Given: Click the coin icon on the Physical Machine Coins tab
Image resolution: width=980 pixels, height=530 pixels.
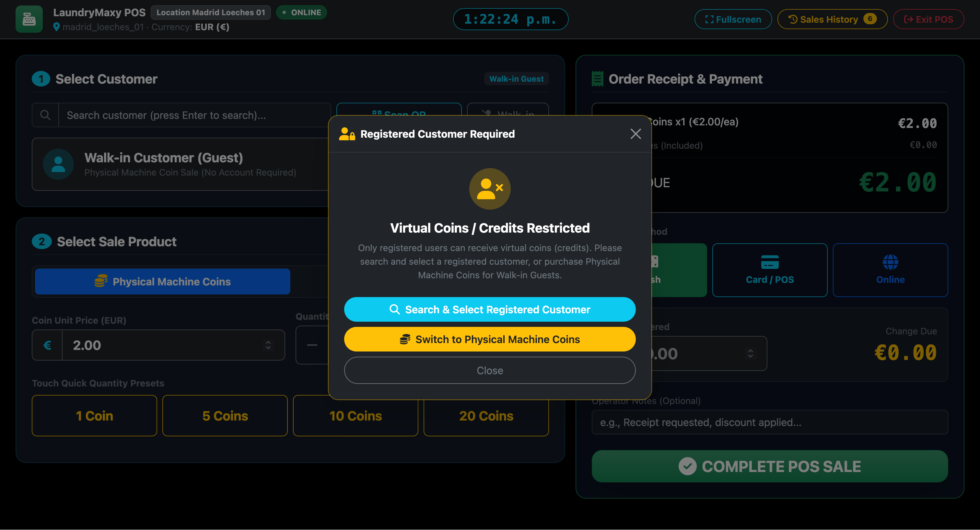Looking at the screenshot, I should click(101, 281).
